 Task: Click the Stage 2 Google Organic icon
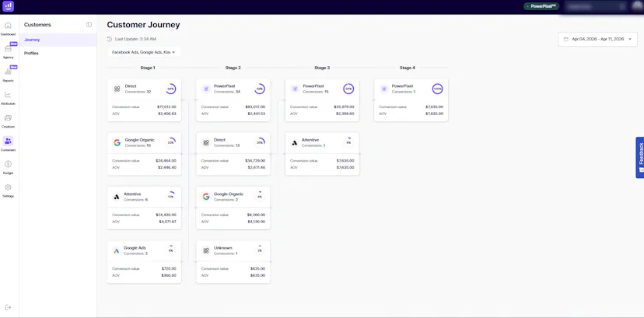point(206,197)
